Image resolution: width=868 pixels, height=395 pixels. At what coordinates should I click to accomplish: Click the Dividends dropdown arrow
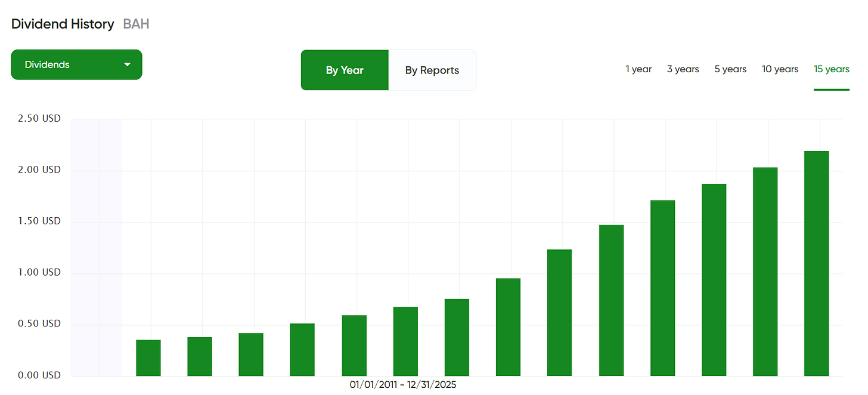127,64
